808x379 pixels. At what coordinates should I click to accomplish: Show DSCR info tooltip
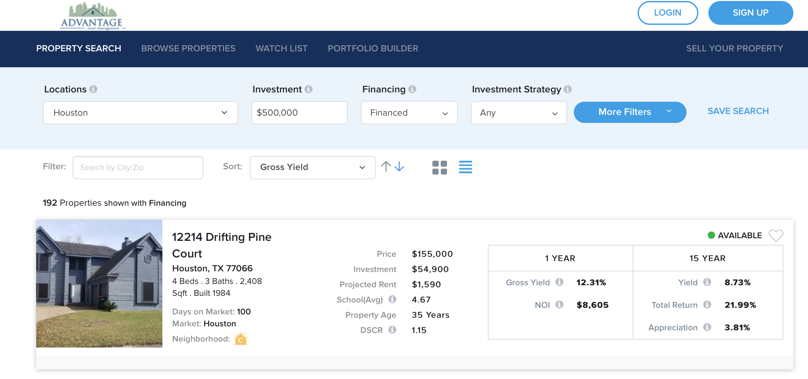(x=392, y=330)
